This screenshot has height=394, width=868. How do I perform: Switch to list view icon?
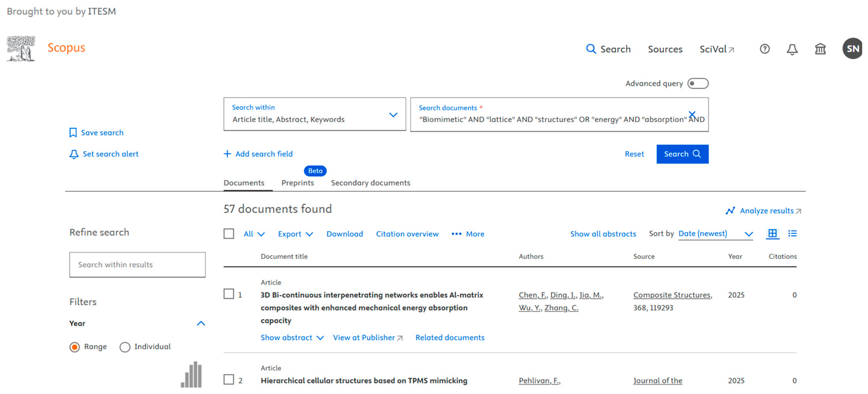pos(792,233)
